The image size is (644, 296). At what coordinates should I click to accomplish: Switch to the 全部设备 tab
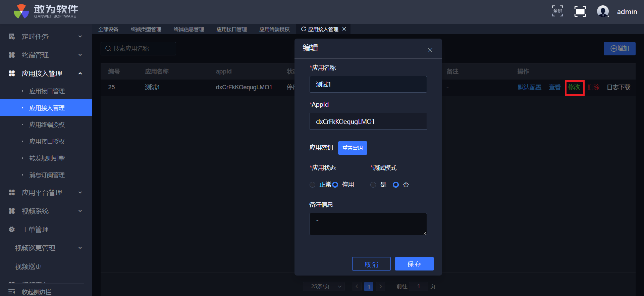tap(108, 29)
